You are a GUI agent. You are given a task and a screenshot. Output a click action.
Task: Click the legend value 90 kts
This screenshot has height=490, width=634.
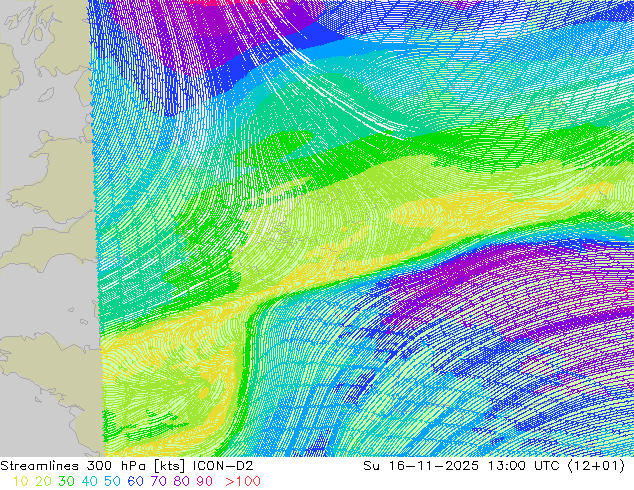click(x=205, y=481)
